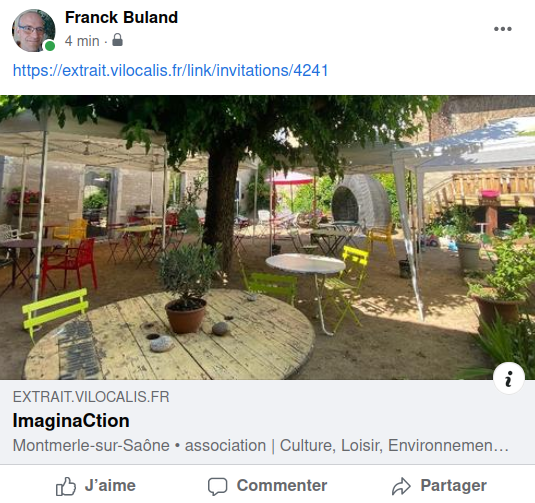Click the speech bubble comment icon
Image resolution: width=535 pixels, height=503 pixels.
click(x=218, y=486)
